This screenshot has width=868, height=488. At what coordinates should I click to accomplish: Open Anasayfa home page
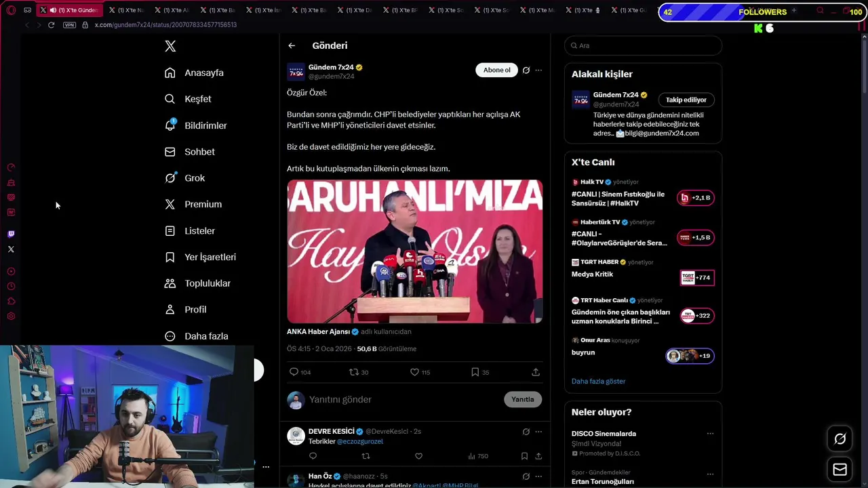tap(194, 73)
